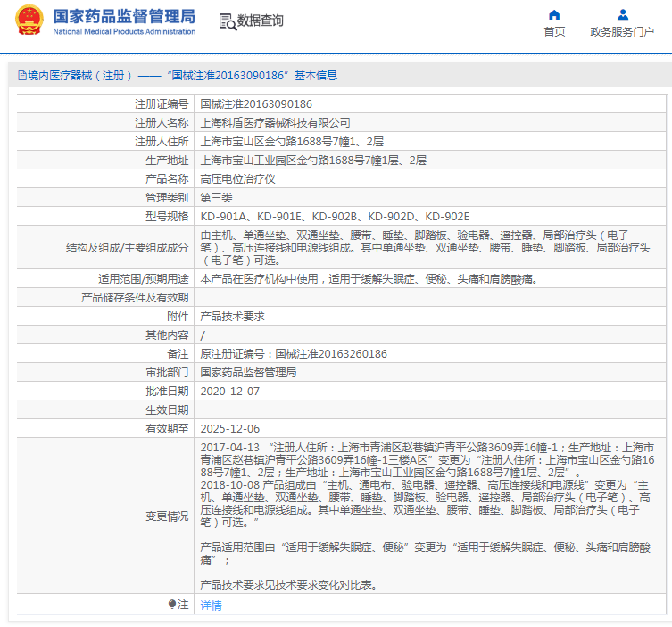Click the National Medical Products Administration subtitle
The image size is (672, 627).
point(124,32)
